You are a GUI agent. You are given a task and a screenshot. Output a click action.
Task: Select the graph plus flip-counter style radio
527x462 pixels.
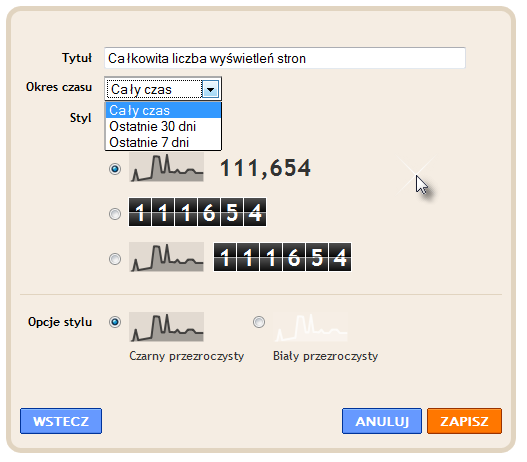[115, 259]
